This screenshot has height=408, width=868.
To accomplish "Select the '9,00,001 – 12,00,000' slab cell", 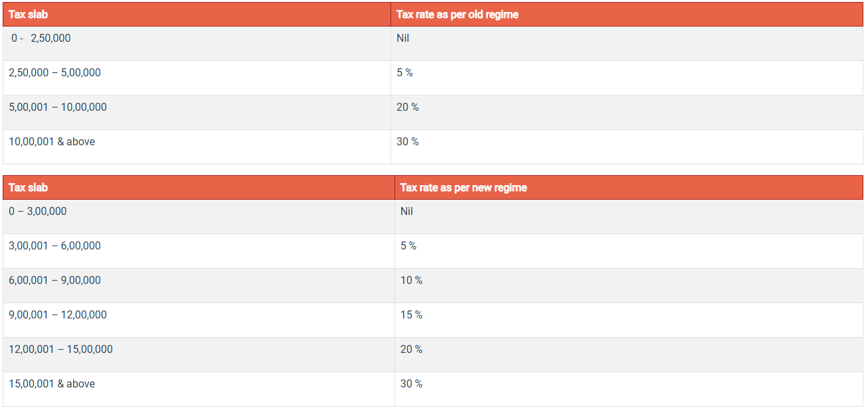I will (x=57, y=315).
